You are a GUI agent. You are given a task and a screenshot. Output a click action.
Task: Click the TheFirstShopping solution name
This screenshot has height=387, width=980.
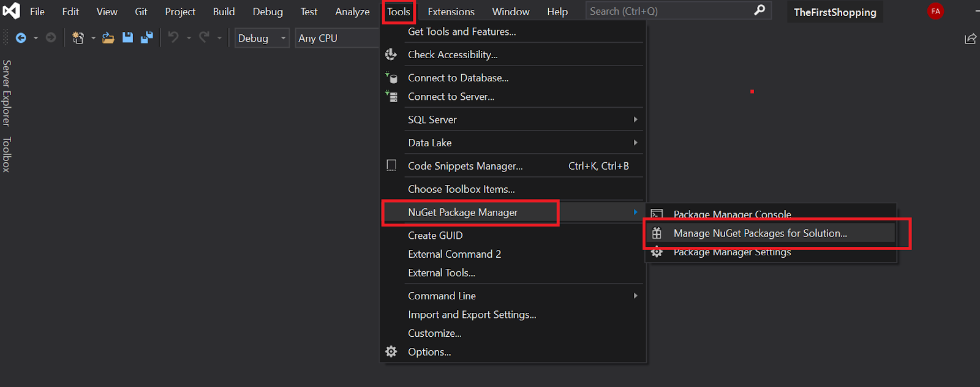point(835,12)
